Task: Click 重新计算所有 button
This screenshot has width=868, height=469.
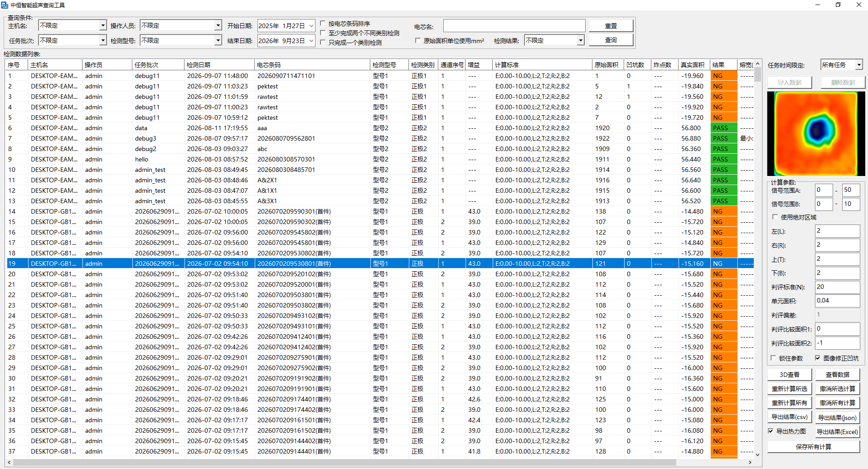Action: (790, 403)
